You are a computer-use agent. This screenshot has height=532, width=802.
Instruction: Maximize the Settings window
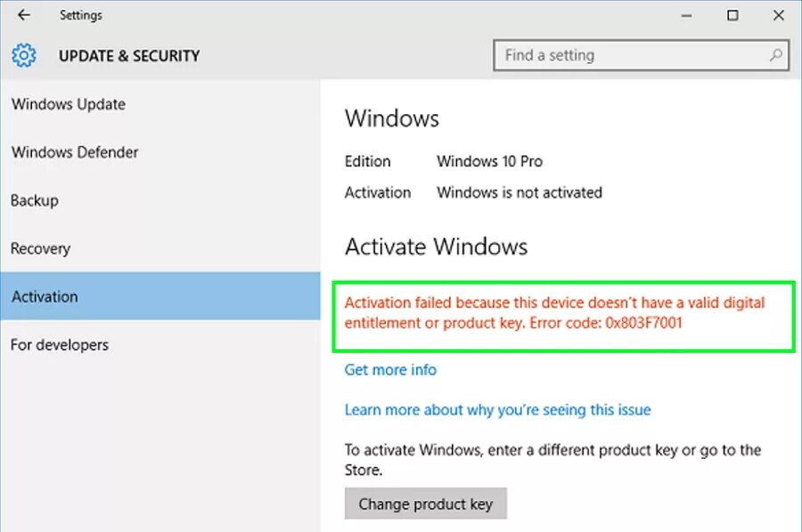(x=732, y=15)
